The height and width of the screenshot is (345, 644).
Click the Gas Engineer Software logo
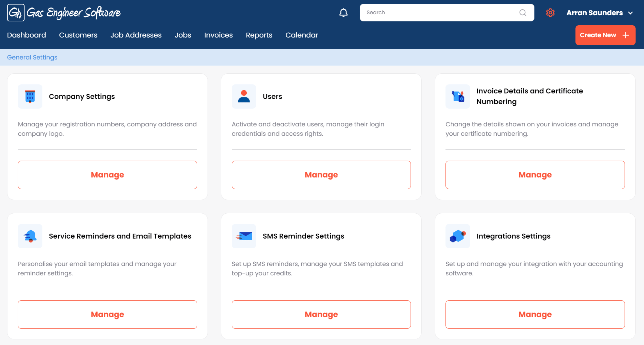[64, 12]
